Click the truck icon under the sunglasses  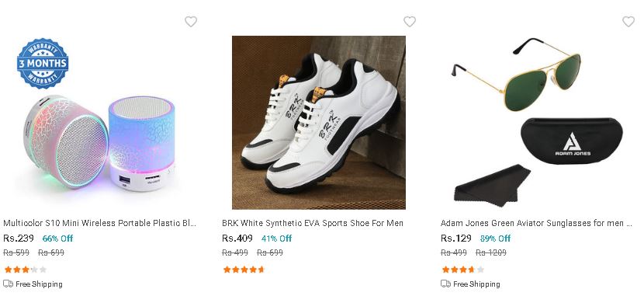click(445, 284)
